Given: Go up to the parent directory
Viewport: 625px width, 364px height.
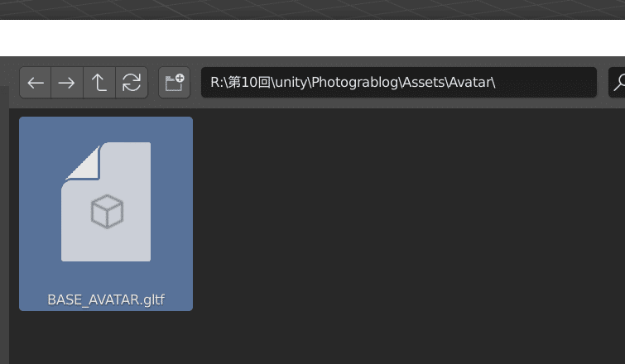Looking at the screenshot, I should coord(99,83).
